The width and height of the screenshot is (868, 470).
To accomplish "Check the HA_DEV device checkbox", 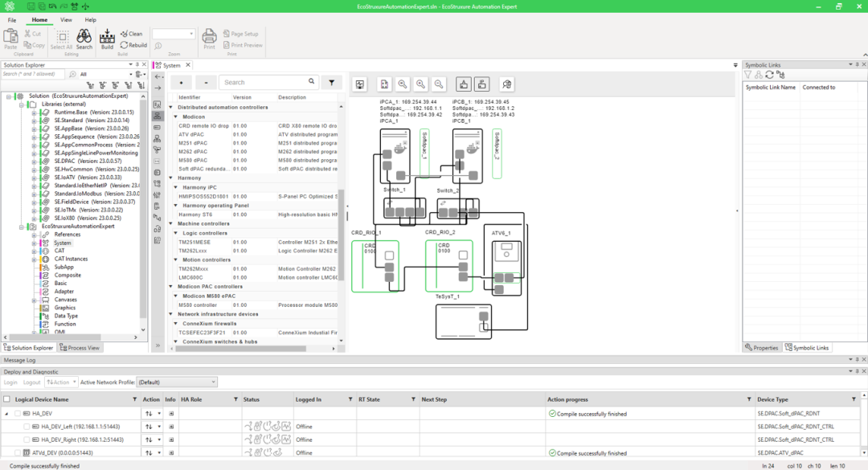I will click(18, 414).
